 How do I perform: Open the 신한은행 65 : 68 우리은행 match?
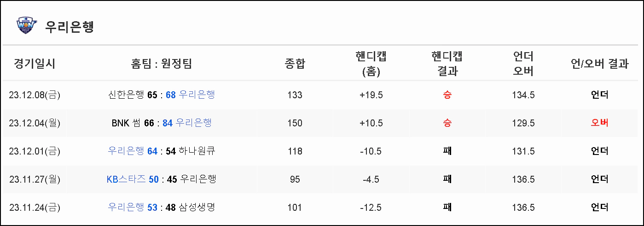coord(162,95)
